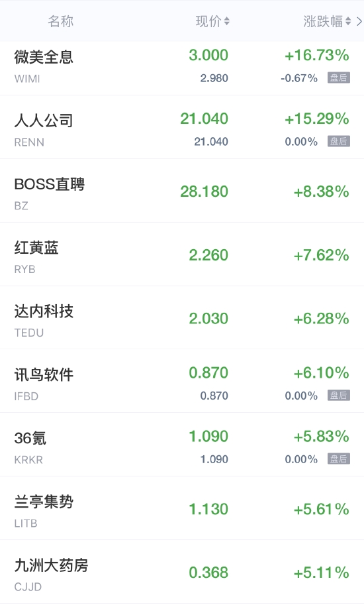This screenshot has height=605, width=364.
Task: Click the +16.73% change for 微美全息
Action: [x=316, y=55]
